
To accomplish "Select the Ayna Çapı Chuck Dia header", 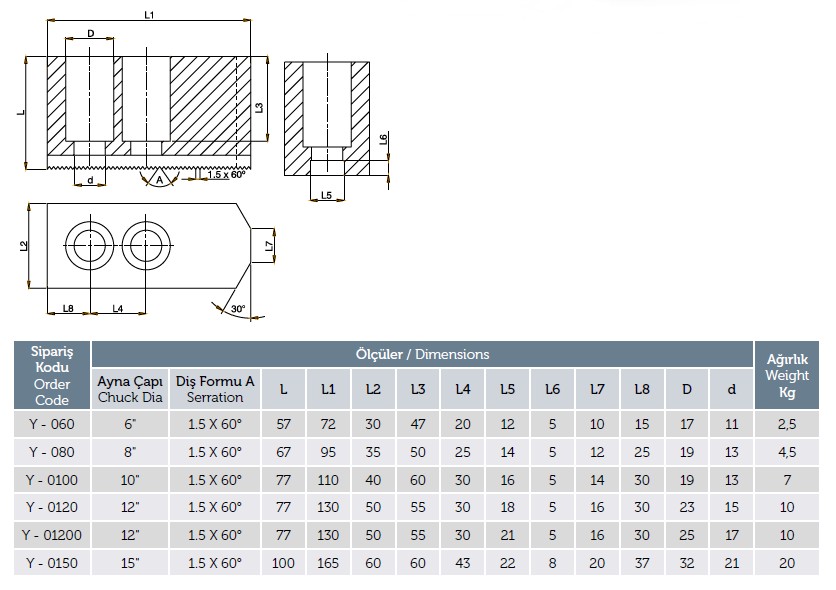I will click(x=130, y=389).
